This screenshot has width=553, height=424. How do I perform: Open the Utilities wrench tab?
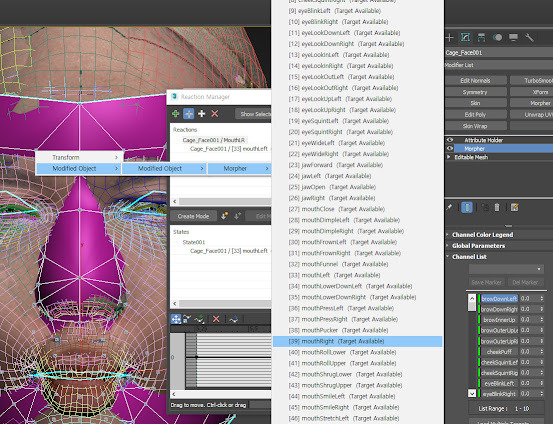(529, 37)
